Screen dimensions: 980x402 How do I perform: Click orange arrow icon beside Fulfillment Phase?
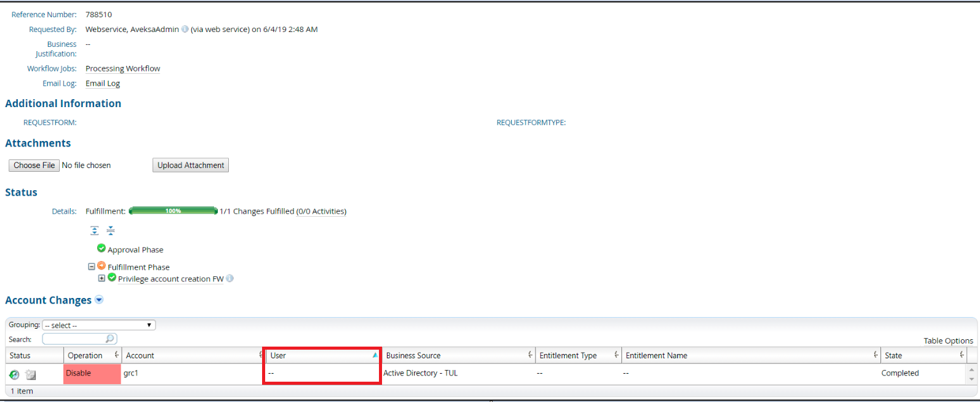click(x=102, y=266)
